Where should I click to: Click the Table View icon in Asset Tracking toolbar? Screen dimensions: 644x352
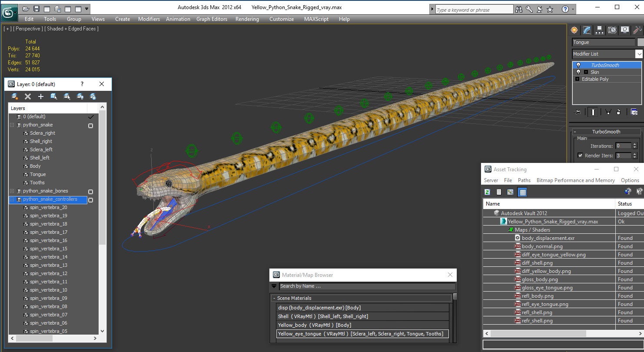(x=523, y=192)
